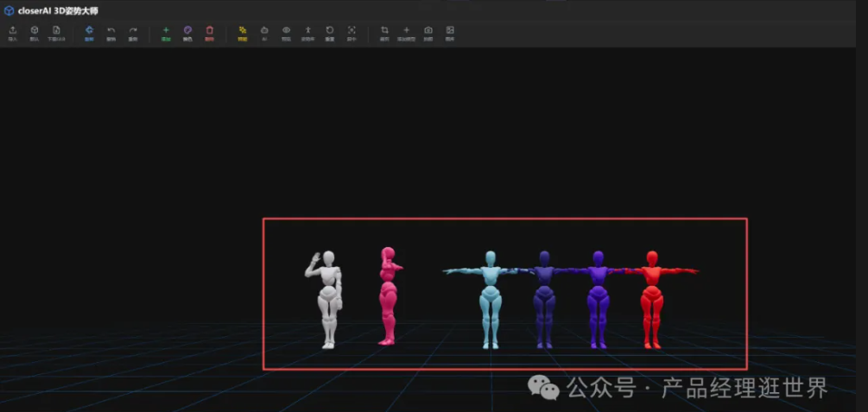Delete selected figure with red trash icon
Screen dimensions: 868x412
click(x=209, y=30)
